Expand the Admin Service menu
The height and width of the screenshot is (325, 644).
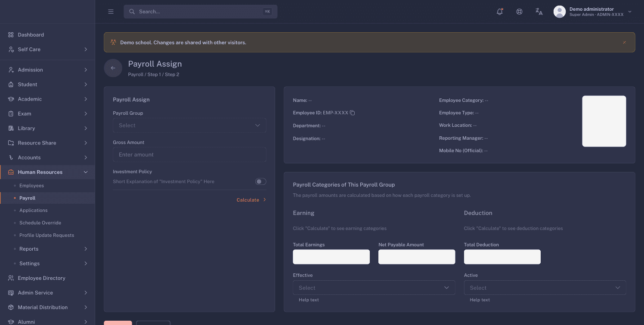click(47, 293)
